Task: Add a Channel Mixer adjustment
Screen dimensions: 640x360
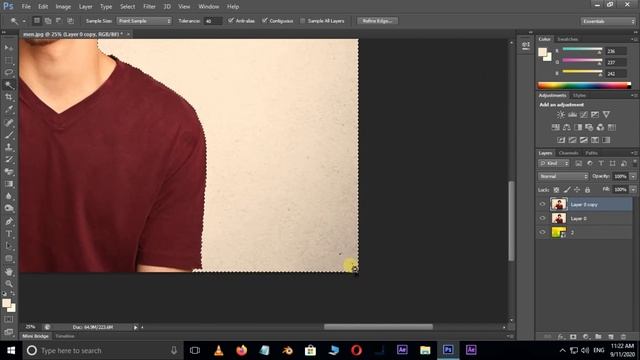Action: click(x=600, y=127)
